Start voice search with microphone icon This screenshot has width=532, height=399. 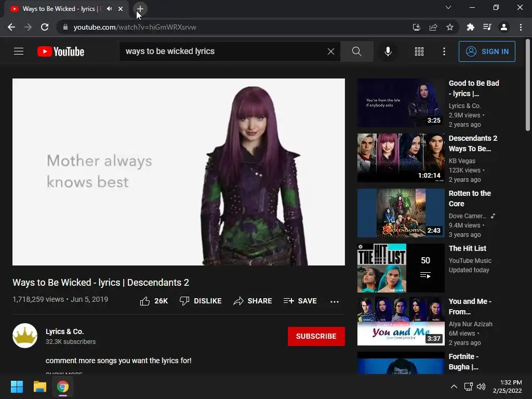[388, 51]
